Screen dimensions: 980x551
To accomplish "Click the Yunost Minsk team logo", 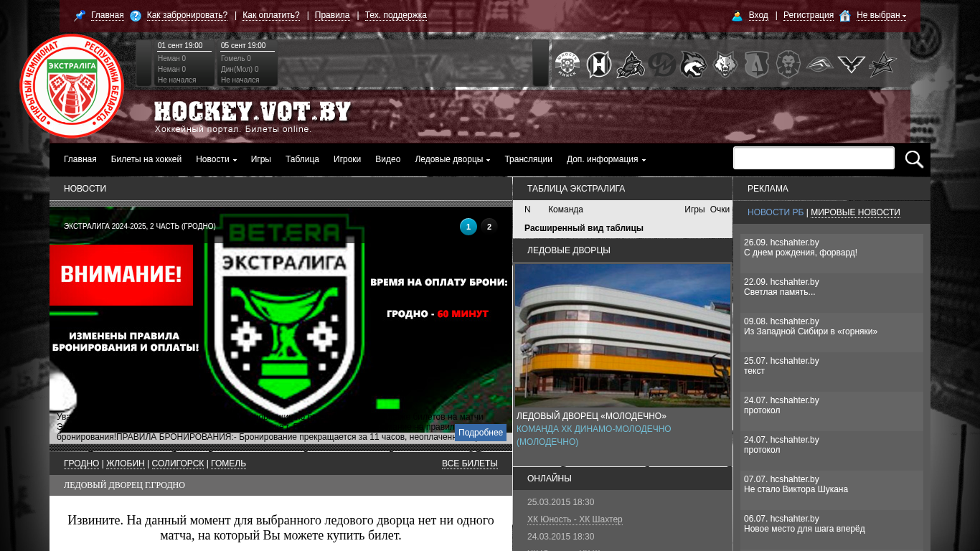I will click(x=567, y=65).
